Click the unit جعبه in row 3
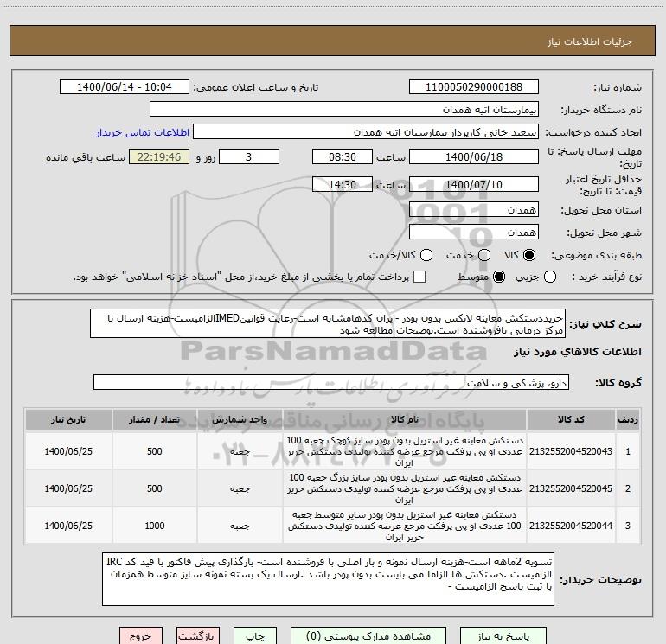 coord(240,526)
